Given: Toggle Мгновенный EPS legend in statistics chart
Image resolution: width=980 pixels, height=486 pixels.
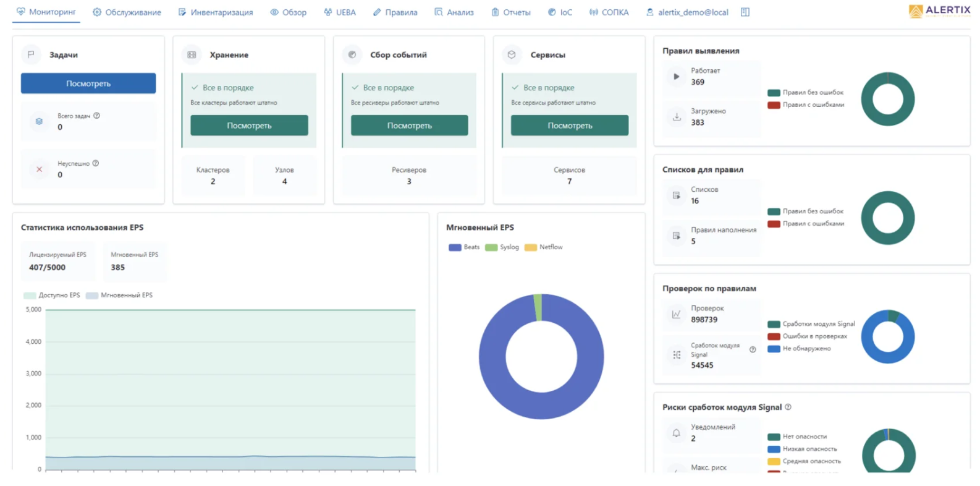Looking at the screenshot, I should 119,296.
